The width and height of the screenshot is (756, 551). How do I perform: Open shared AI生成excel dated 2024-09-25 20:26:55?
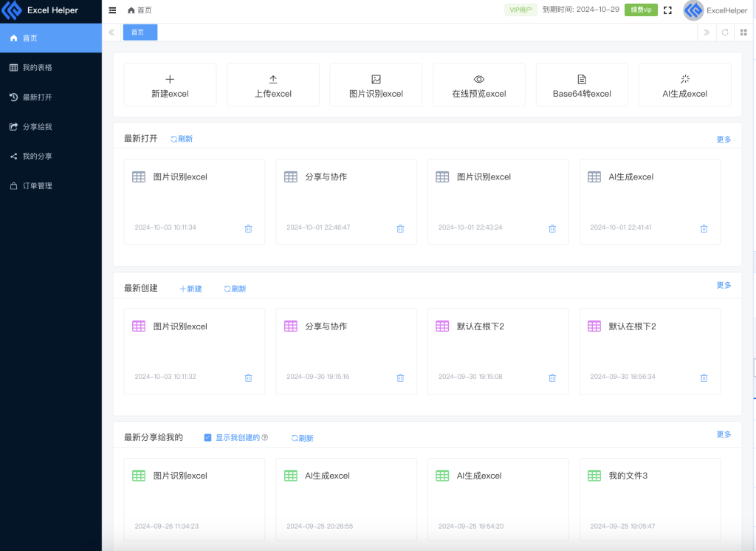pos(346,500)
